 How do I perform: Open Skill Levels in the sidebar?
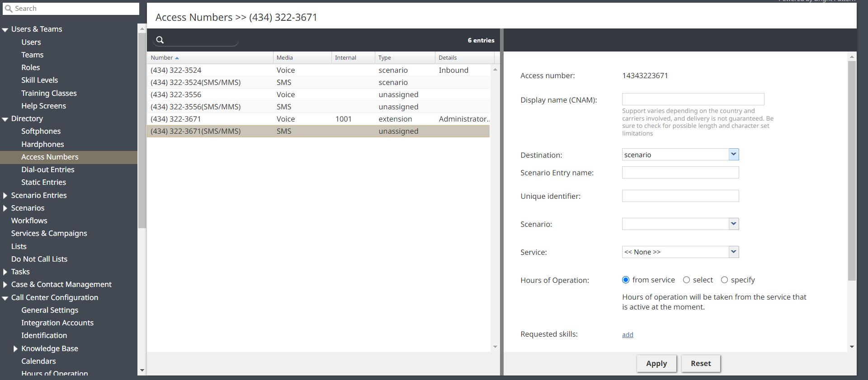[x=40, y=80]
